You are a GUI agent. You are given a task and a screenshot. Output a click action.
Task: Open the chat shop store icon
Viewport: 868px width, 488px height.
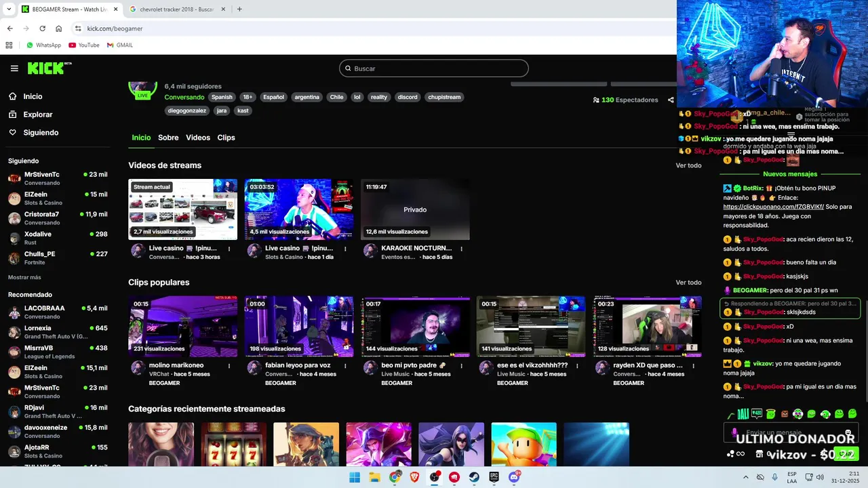tap(759, 453)
